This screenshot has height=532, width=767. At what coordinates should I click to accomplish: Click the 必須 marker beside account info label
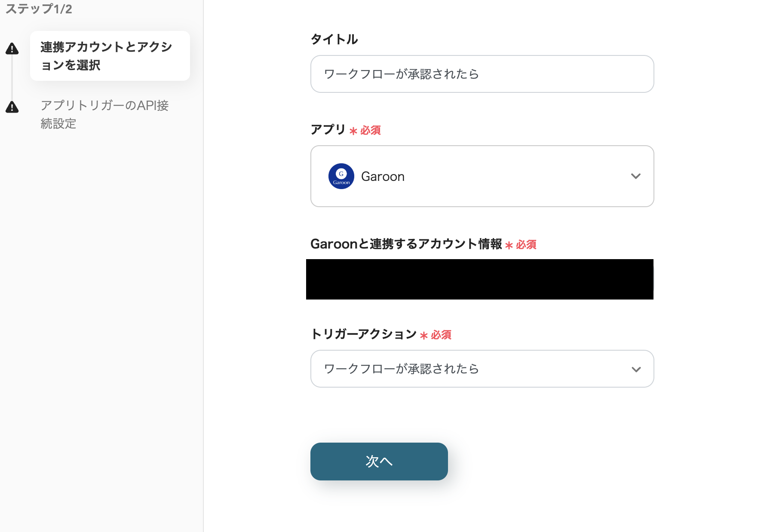point(526,245)
